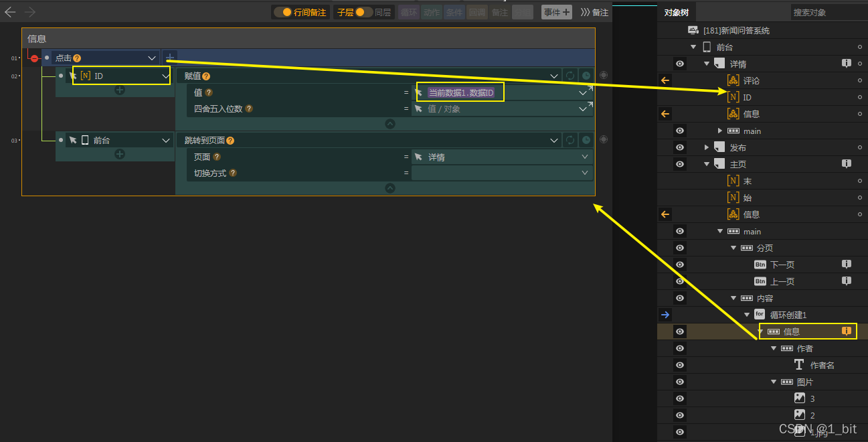Toggle visibility of 内容 container
This screenshot has width=868, height=442.
click(680, 298)
